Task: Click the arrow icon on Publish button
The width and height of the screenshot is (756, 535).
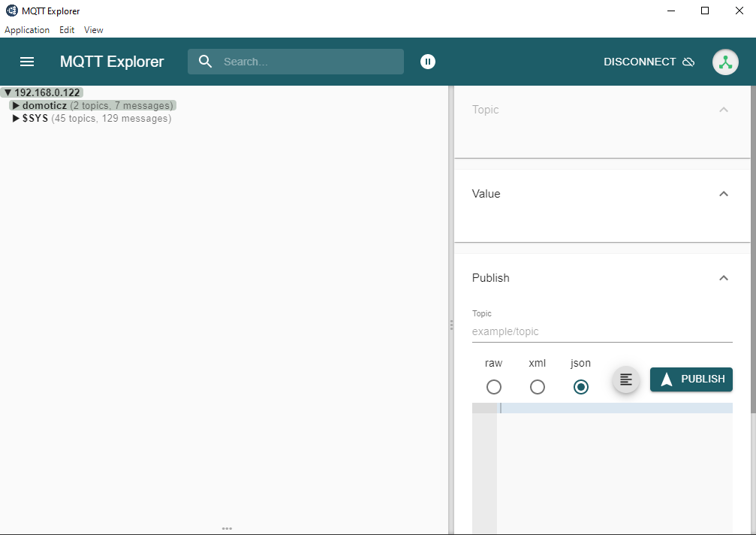Action: 667,379
